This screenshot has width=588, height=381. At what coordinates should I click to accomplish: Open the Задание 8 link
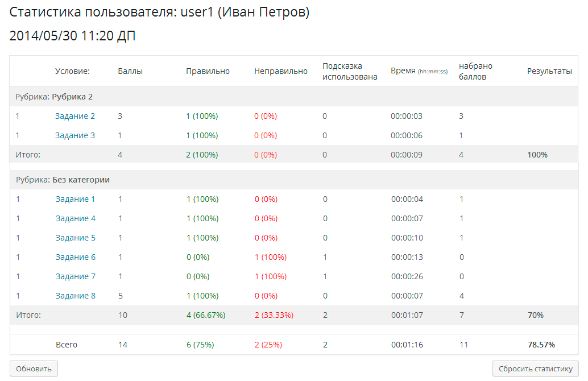point(76,296)
